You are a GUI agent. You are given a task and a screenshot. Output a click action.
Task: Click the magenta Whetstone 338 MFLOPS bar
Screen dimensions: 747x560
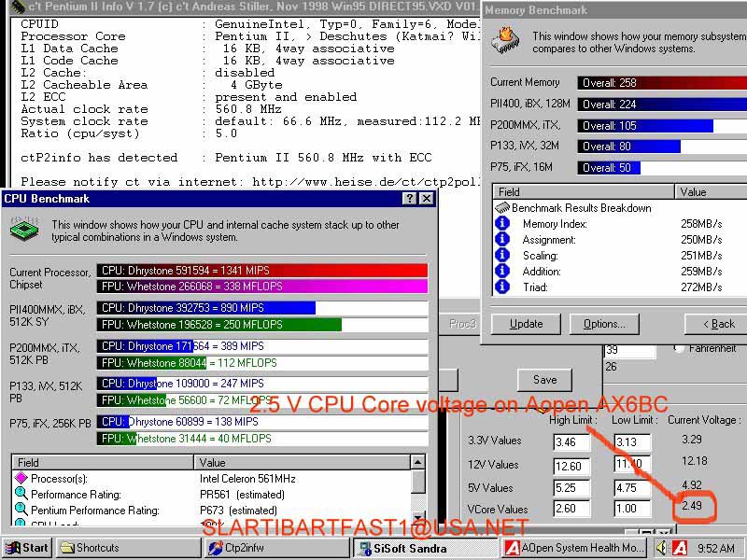pos(262,287)
